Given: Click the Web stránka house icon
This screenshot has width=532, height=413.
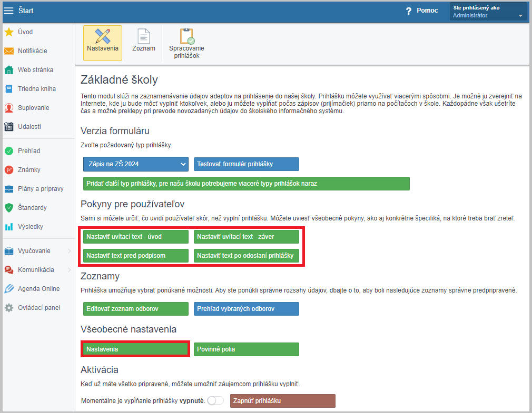Looking at the screenshot, I should click(x=9, y=70).
